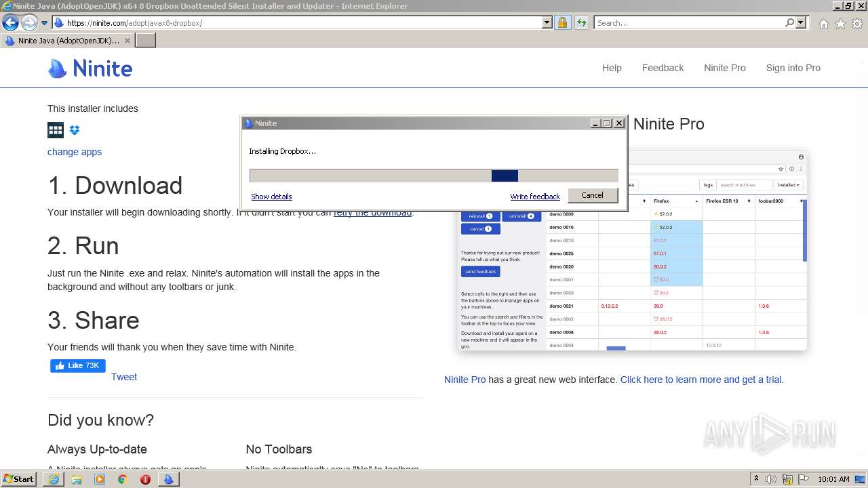Click the Dropbox app icon
This screenshot has width=868, height=488.
click(x=75, y=130)
